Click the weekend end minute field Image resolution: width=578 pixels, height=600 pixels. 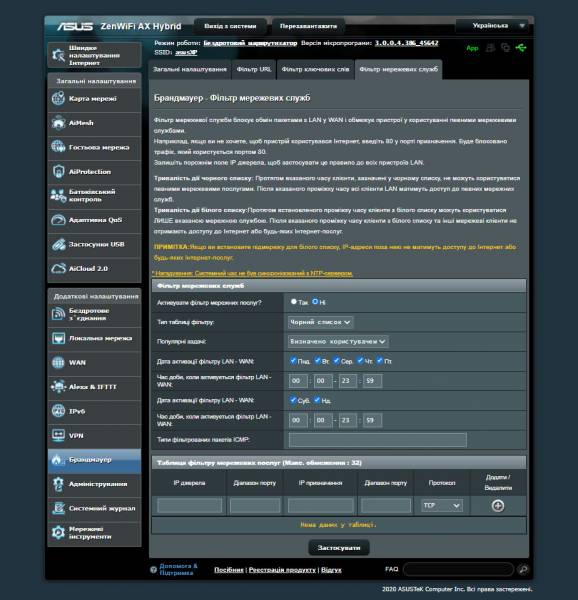click(372, 420)
